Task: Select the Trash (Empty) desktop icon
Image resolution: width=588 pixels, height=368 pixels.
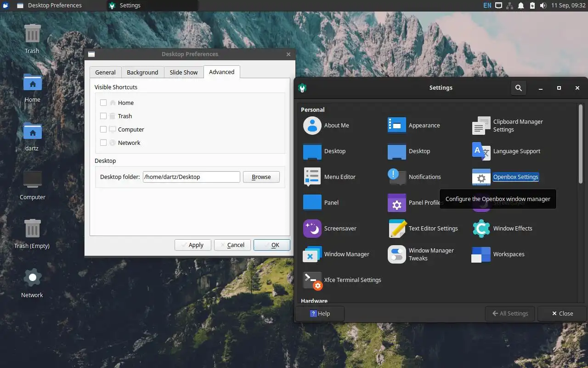Action: tap(32, 234)
